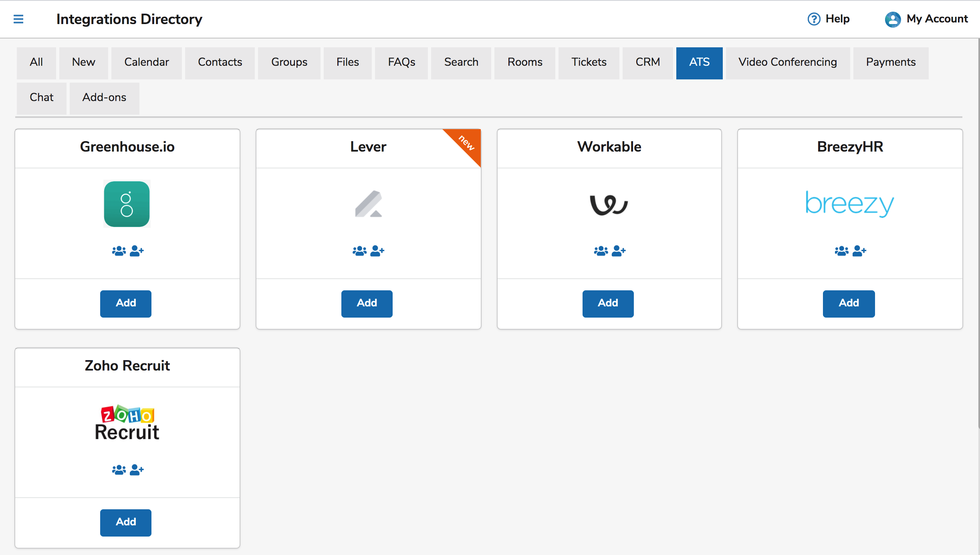Add the Zoho Recruit integration
This screenshot has width=980, height=555.
coord(126,523)
